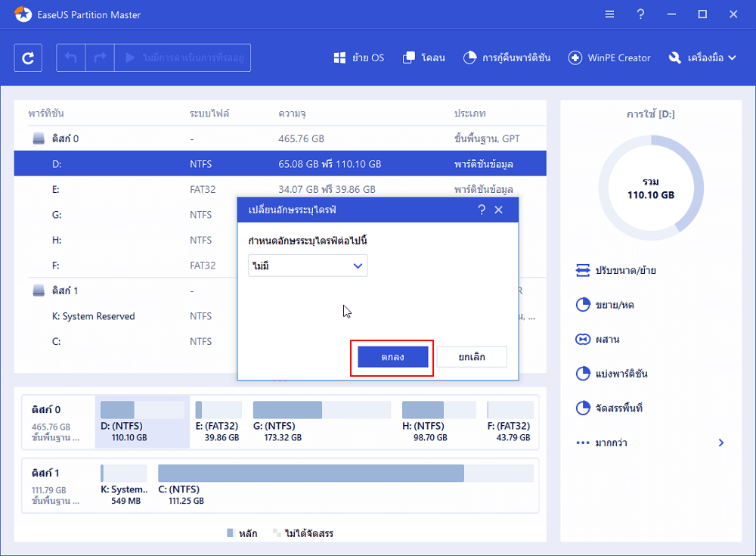Click the พาร์ทิชัน column header
Image resolution: width=756 pixels, height=556 pixels.
tap(46, 113)
